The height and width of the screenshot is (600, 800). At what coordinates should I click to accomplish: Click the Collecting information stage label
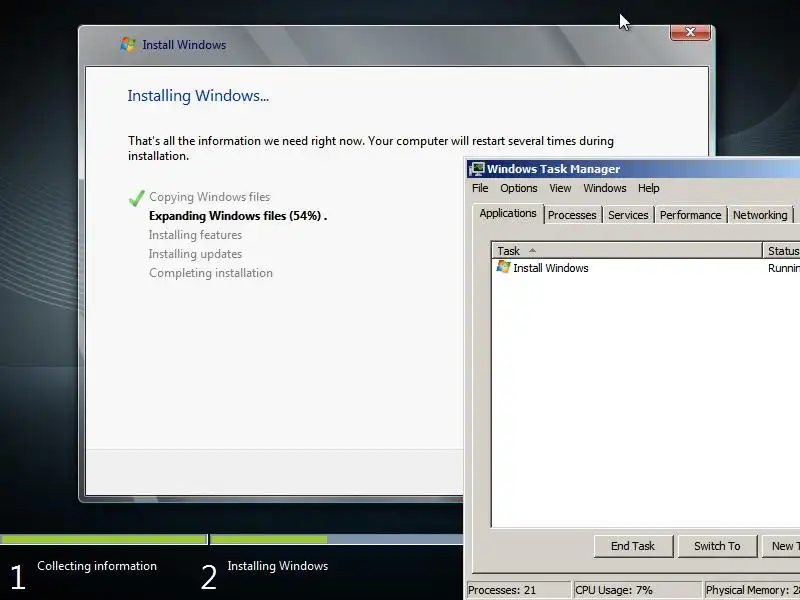tap(97, 566)
